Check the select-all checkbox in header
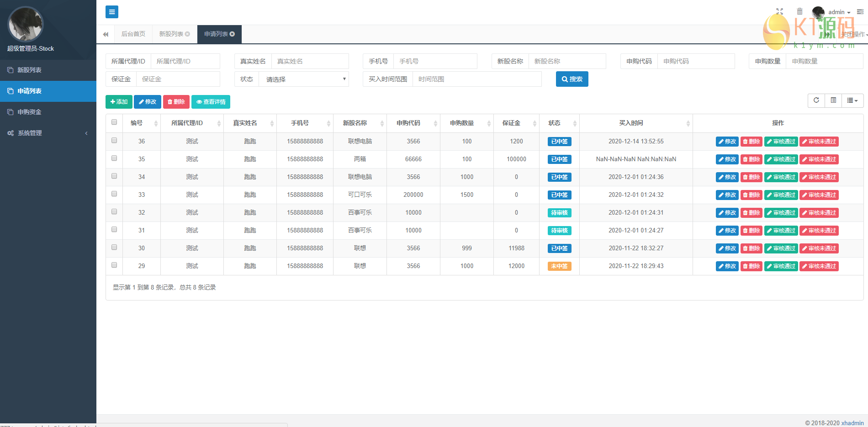This screenshot has width=868, height=427. pyautogui.click(x=114, y=122)
